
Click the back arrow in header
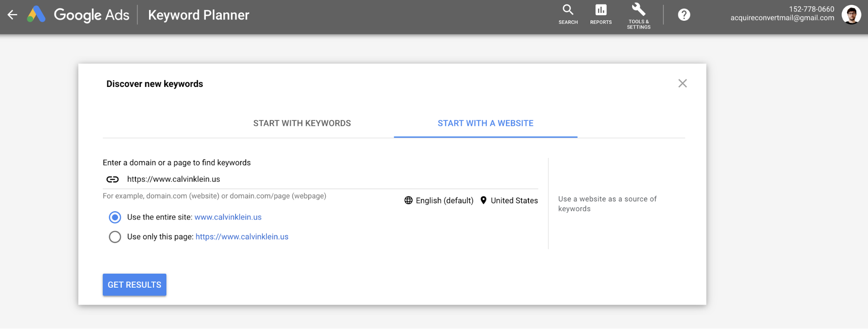pyautogui.click(x=12, y=15)
